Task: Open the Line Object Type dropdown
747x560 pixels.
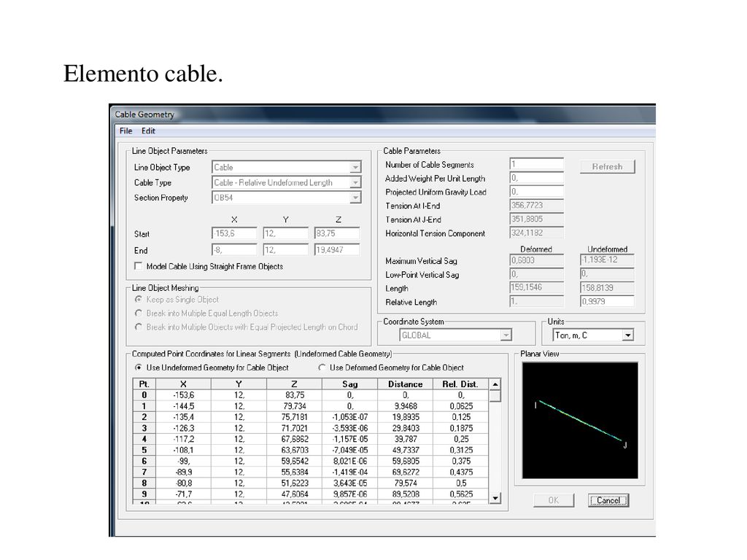Action: (355, 167)
